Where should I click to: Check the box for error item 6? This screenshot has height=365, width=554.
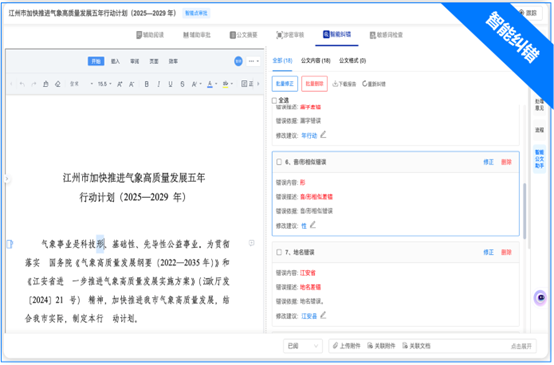pos(279,162)
